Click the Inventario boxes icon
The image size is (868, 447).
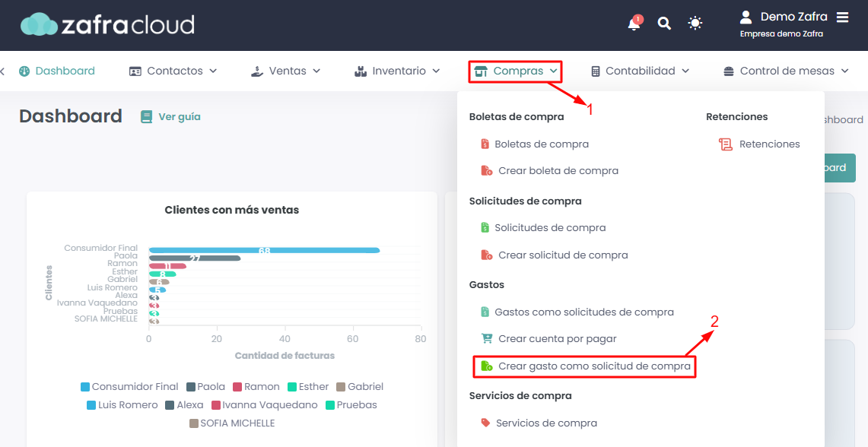tap(361, 71)
